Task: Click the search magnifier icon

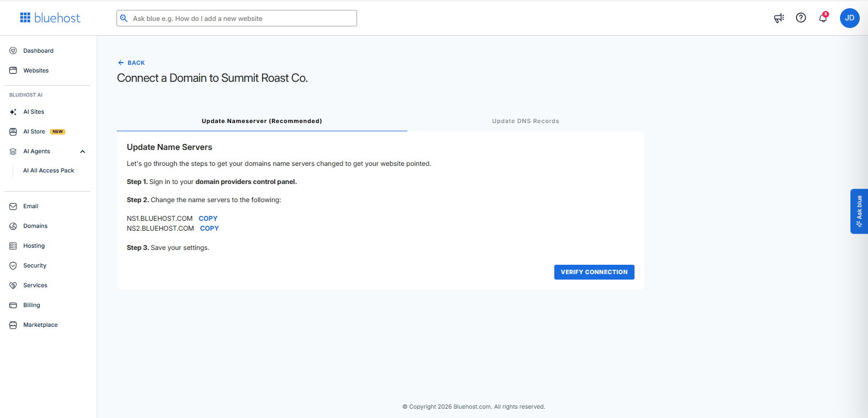Action: [124, 18]
